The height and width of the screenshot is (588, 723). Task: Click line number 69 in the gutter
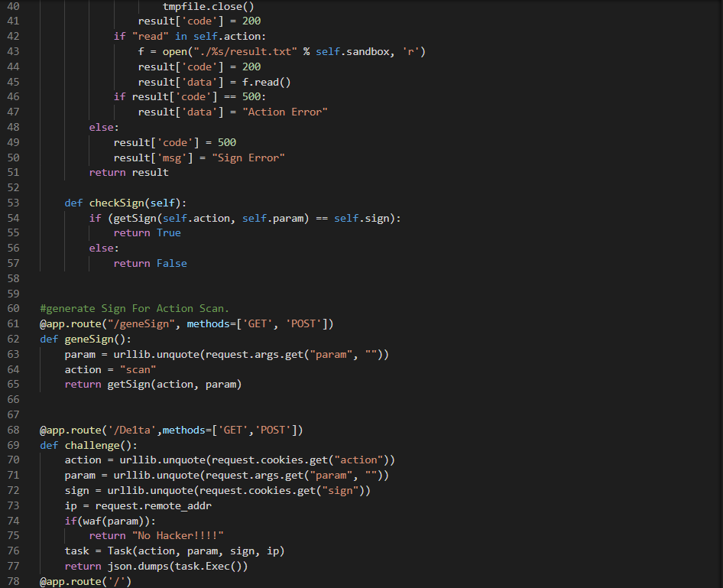point(13,446)
